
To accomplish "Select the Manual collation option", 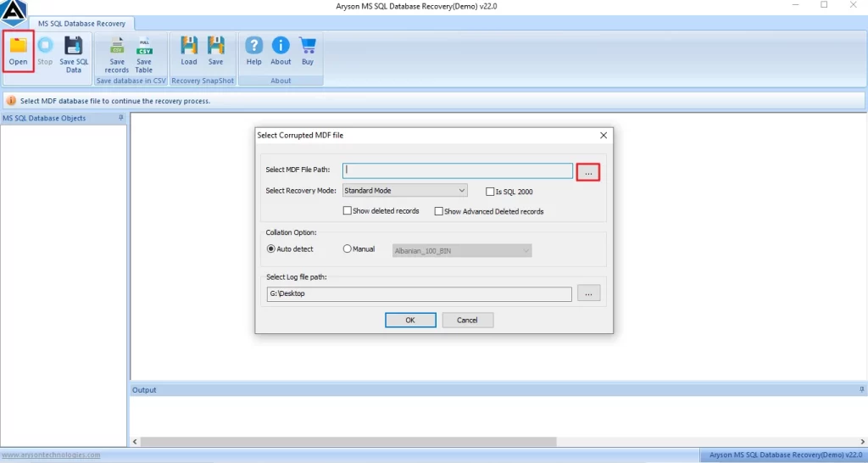I will (x=347, y=249).
